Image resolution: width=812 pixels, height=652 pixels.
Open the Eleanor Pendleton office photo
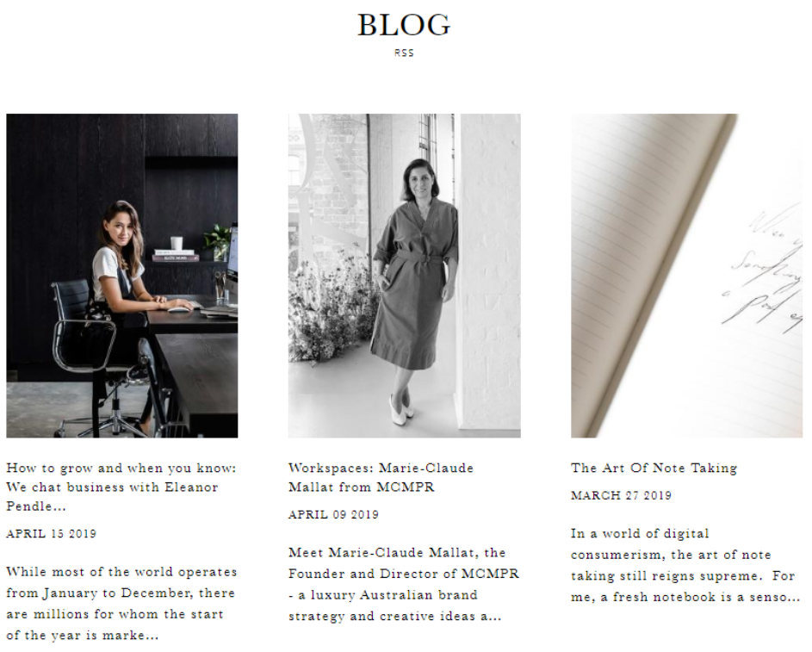pos(122,276)
